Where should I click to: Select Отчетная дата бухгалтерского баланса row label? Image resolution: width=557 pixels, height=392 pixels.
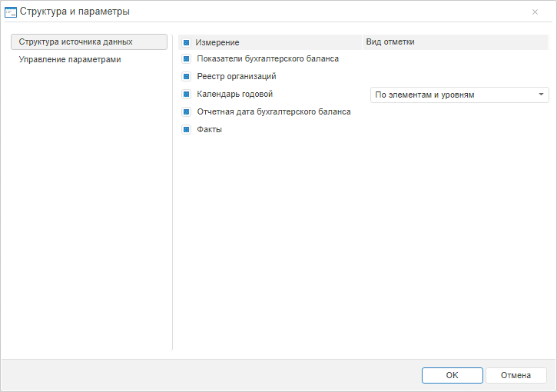point(274,111)
